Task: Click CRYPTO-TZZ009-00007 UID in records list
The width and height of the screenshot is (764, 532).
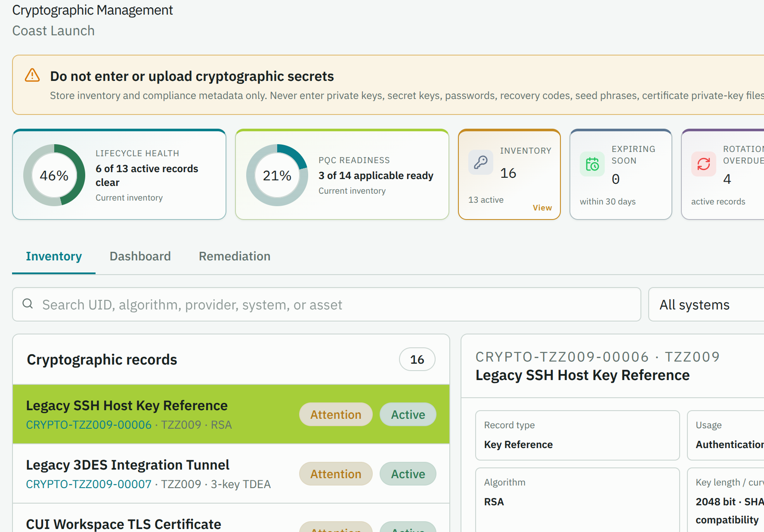Action: pyautogui.click(x=89, y=484)
